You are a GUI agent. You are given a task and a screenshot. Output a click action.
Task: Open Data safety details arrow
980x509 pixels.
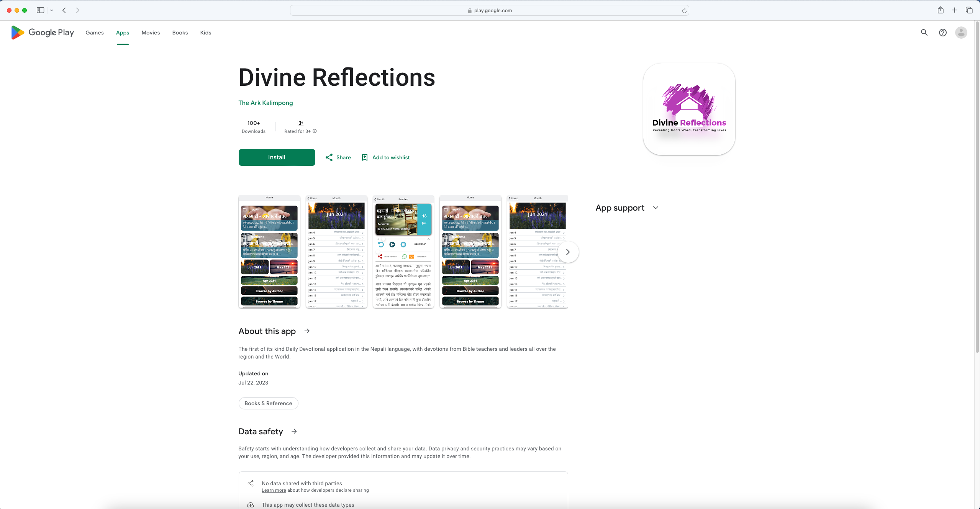[x=294, y=431]
